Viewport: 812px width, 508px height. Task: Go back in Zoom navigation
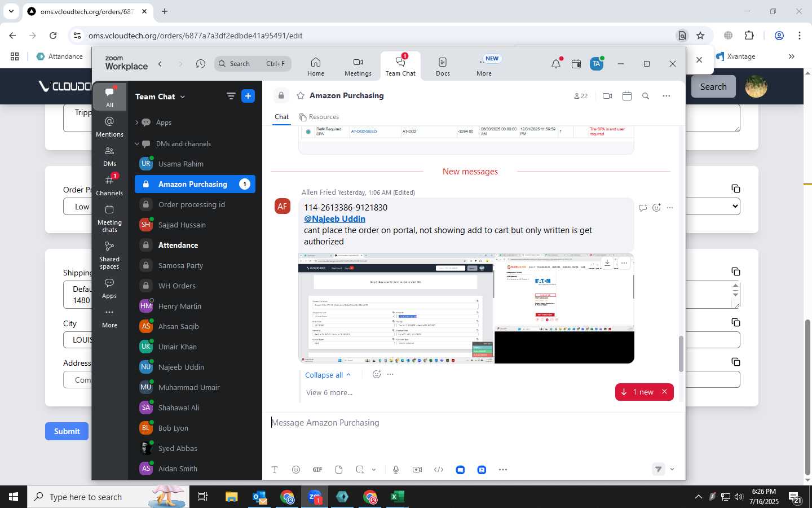tap(160, 64)
